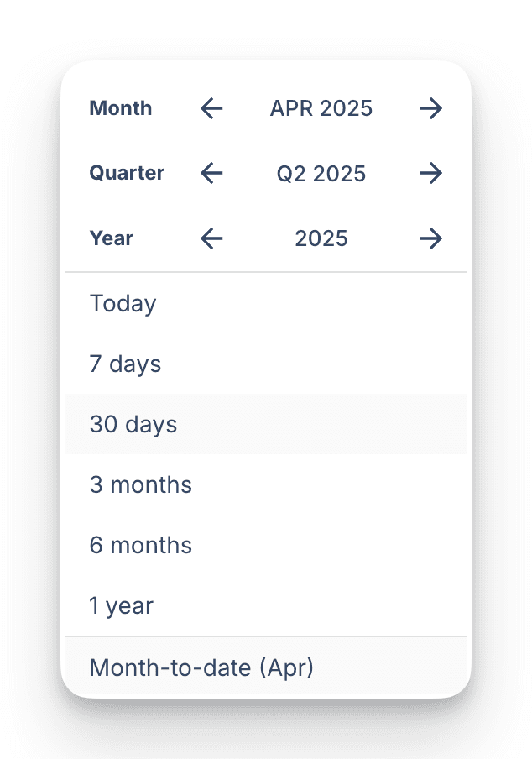532x759 pixels.
Task: Click the Month row label
Action: [x=121, y=108]
